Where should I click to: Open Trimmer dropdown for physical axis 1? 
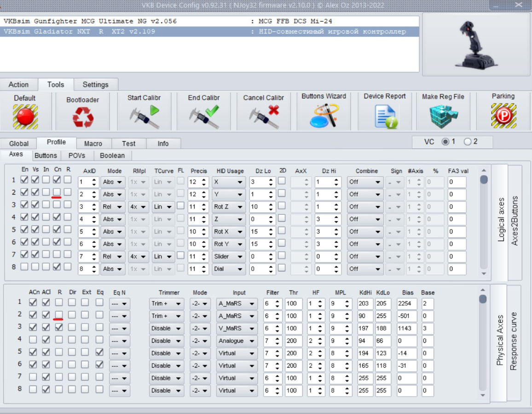(x=166, y=304)
